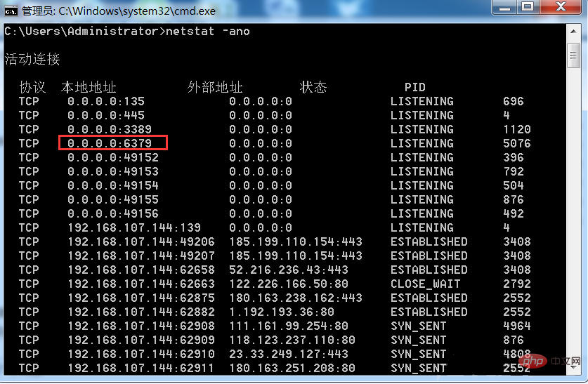The image size is (588, 384).
Task: Click foreign address 1.192.193.36:80
Action: click(282, 312)
